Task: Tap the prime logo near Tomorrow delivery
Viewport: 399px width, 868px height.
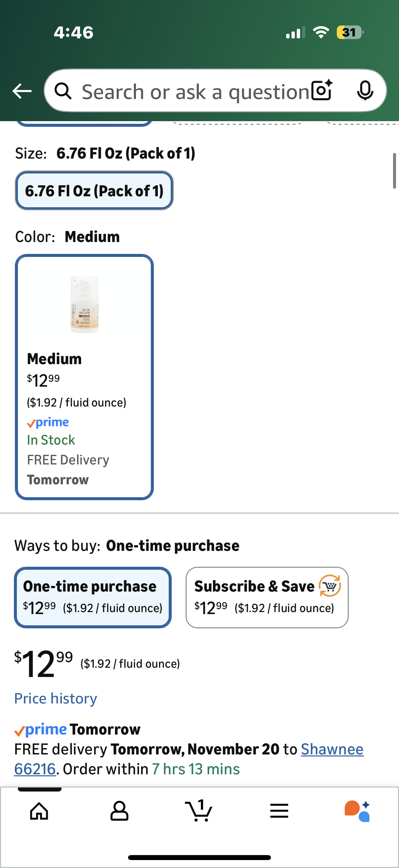Action: tap(41, 730)
